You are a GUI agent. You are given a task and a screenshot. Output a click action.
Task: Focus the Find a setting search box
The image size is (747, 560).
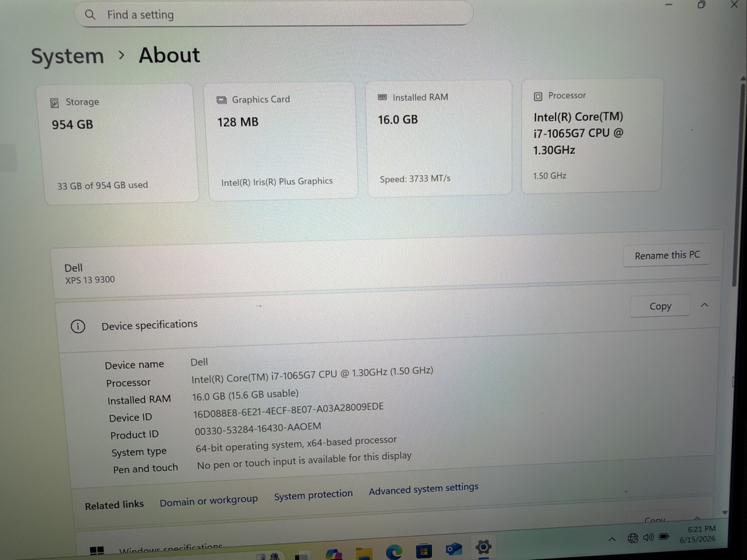coord(274,14)
